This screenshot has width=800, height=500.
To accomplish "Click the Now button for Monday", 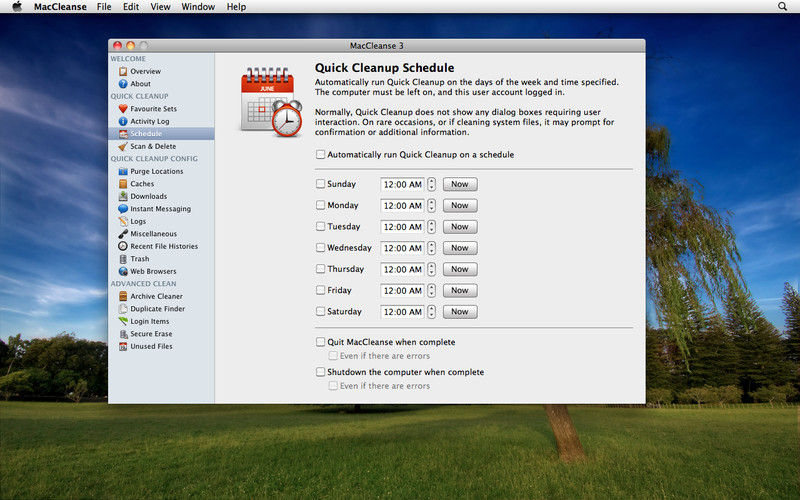I will coord(460,206).
